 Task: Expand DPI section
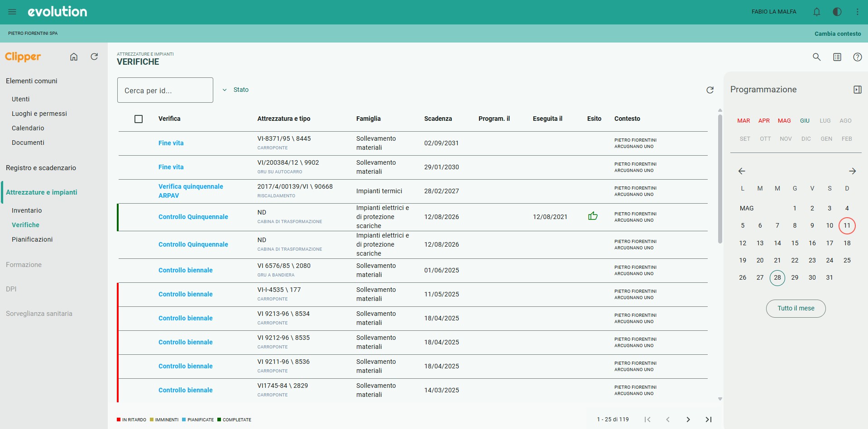click(11, 289)
